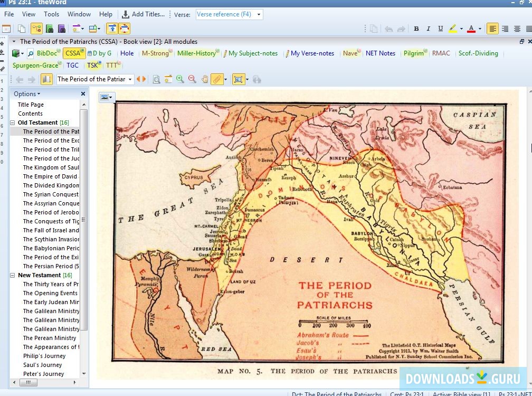The width and height of the screenshot is (532, 396).
Task: Toggle bold formatting
Action: (416, 29)
